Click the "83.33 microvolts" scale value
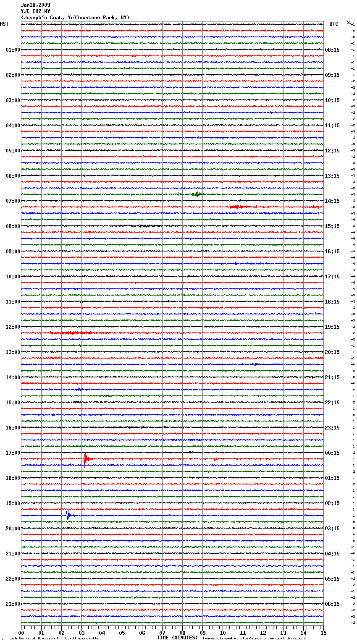 coord(82,638)
